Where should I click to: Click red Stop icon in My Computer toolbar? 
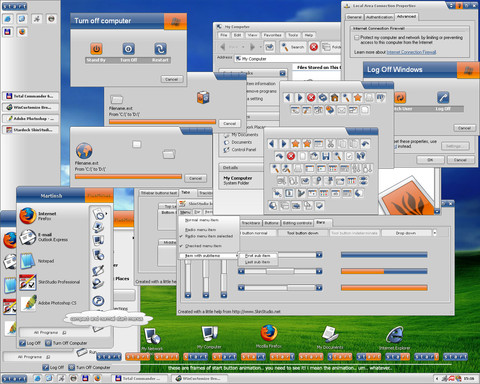pos(314,47)
